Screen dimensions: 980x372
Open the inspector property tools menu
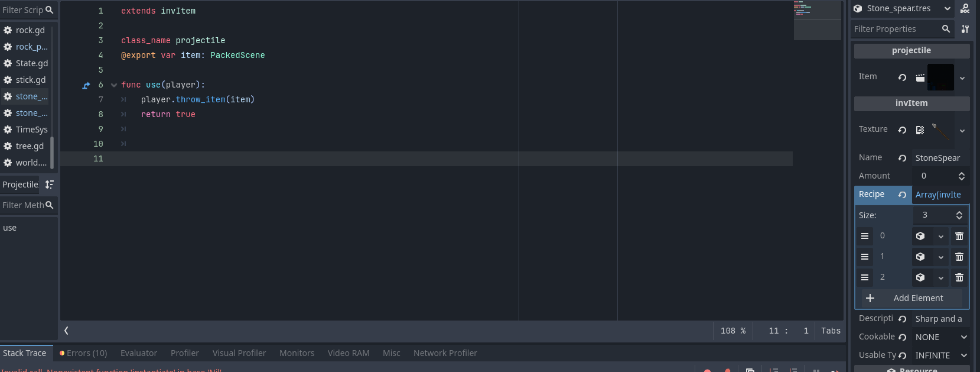click(965, 29)
